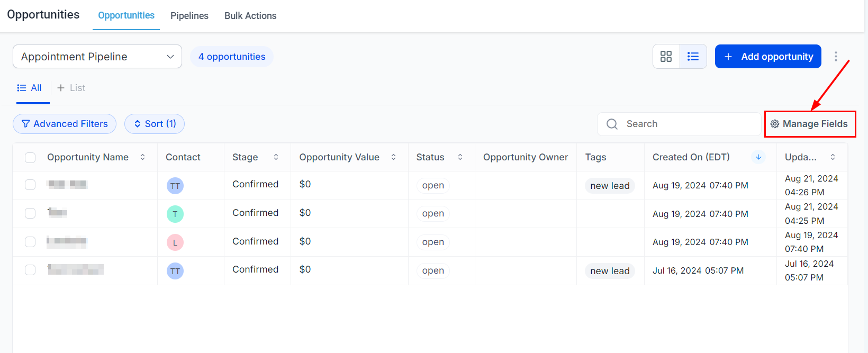The height and width of the screenshot is (353, 868).
Task: Click the TT contact avatar in first row
Action: pyautogui.click(x=175, y=186)
